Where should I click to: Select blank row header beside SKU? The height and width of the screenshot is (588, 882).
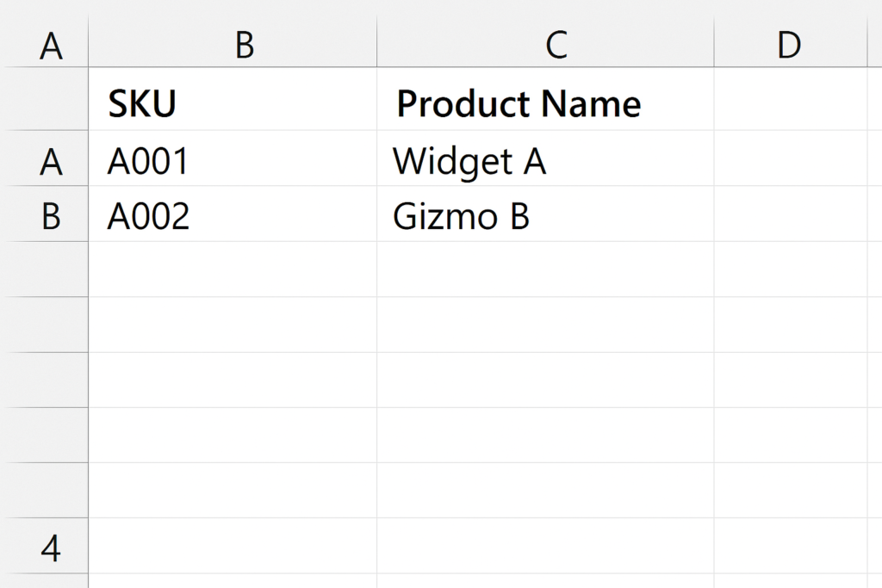coord(47,99)
